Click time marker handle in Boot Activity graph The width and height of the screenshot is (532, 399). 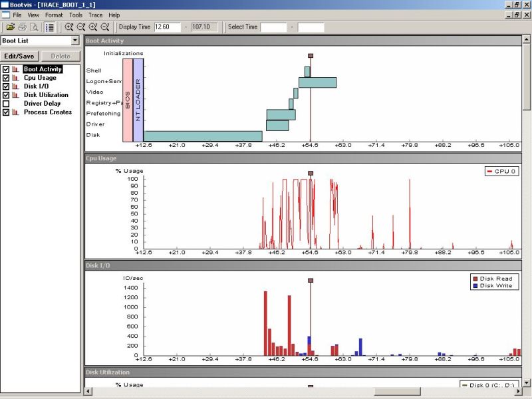311,56
